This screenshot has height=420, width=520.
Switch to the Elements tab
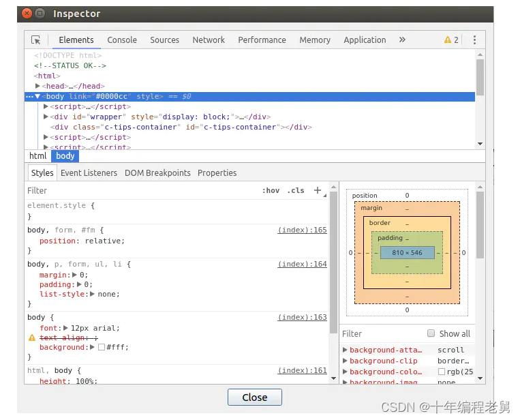tap(76, 40)
